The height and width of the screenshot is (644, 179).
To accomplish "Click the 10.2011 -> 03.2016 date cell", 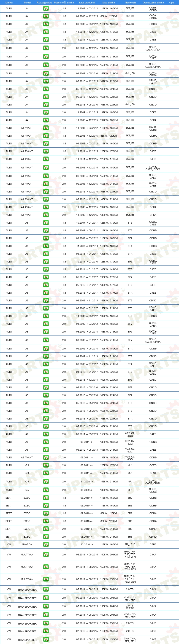I will point(87,262).
